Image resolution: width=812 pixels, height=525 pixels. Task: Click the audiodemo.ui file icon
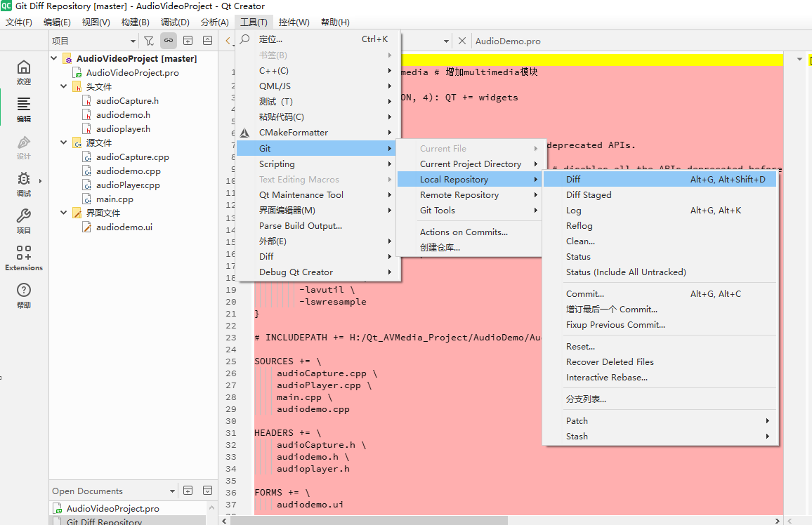tap(87, 227)
